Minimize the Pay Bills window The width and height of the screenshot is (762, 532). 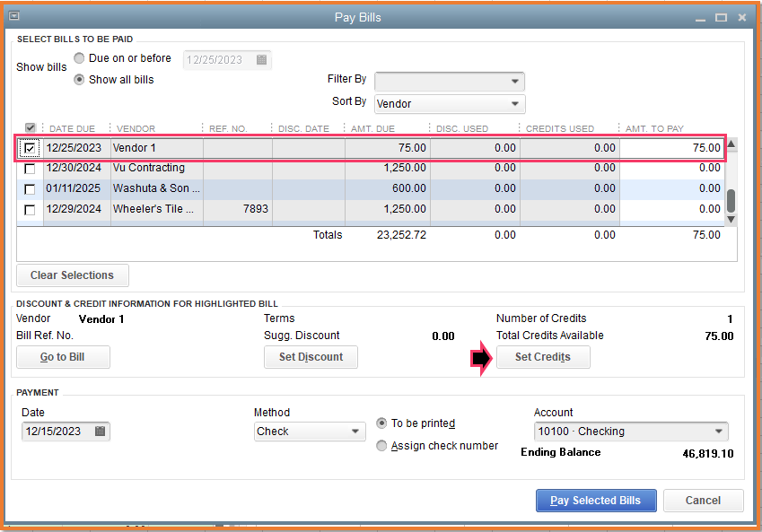pos(700,18)
